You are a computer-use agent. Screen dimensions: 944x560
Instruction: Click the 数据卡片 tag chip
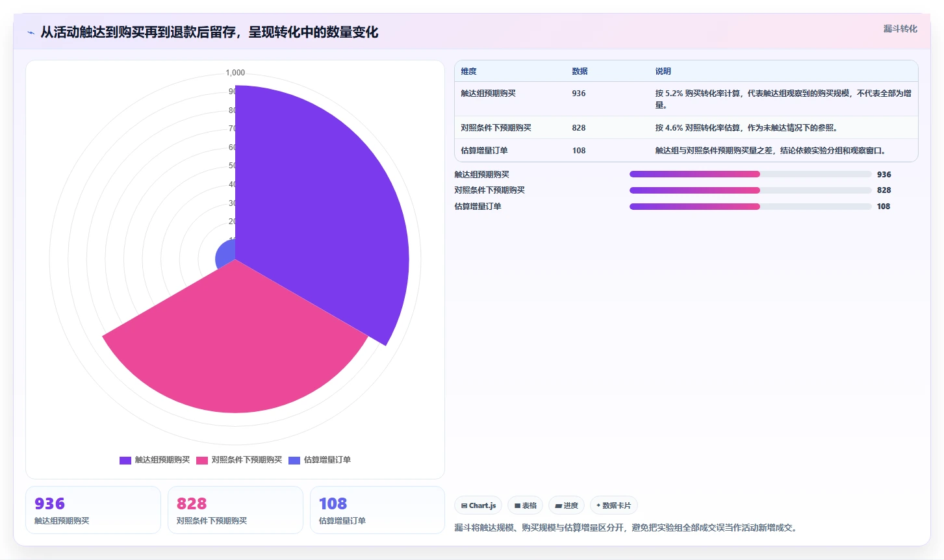pos(614,505)
